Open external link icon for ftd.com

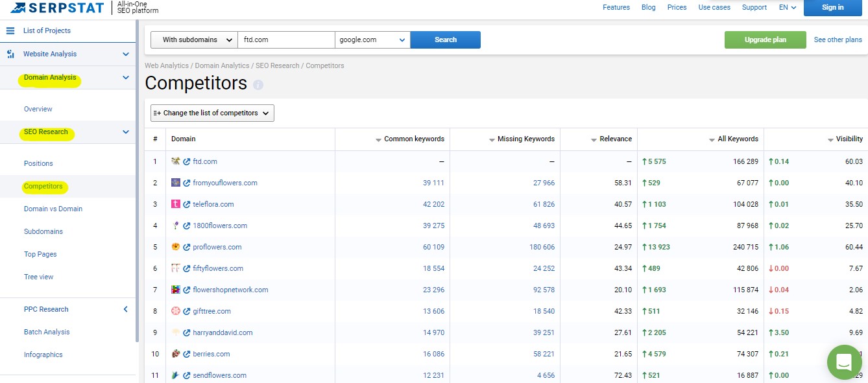coord(187,161)
